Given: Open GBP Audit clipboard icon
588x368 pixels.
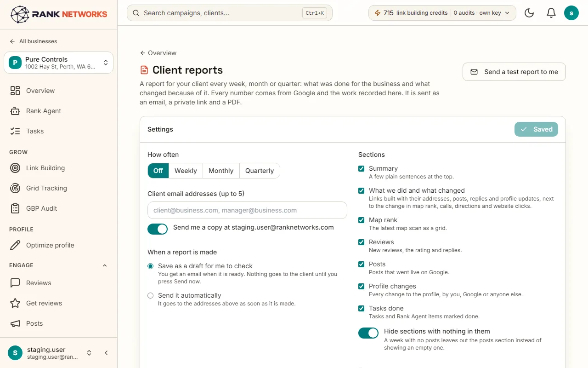Looking at the screenshot, I should point(15,208).
